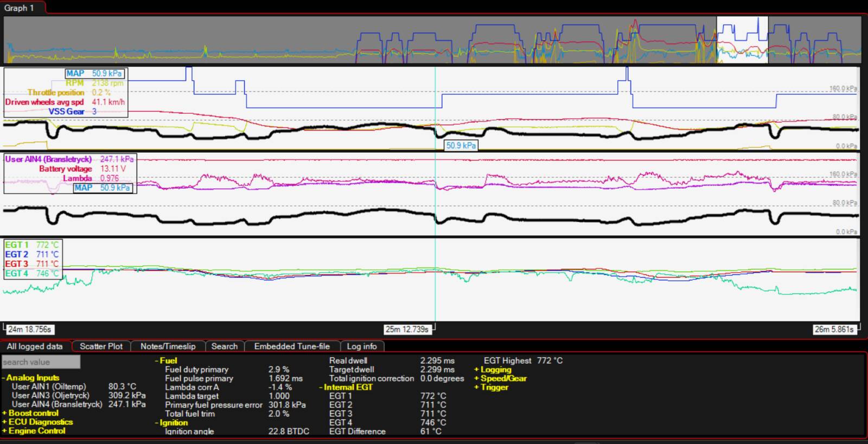Screen dimensions: 868x444
Task: Select the VSS Gear legend entry
Action: pos(66,112)
